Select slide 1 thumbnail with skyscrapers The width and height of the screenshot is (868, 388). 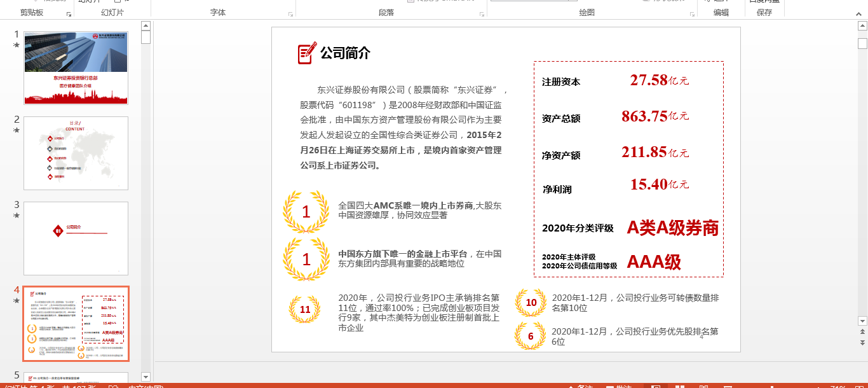pyautogui.click(x=76, y=67)
